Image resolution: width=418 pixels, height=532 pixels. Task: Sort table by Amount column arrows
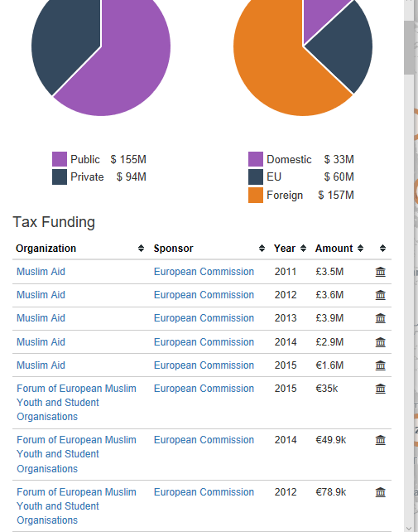360,249
